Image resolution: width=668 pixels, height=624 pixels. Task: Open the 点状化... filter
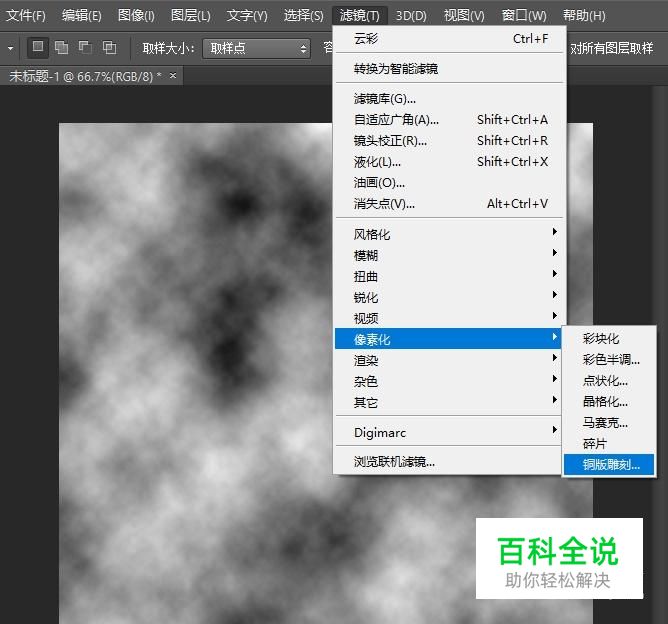pyautogui.click(x=609, y=380)
